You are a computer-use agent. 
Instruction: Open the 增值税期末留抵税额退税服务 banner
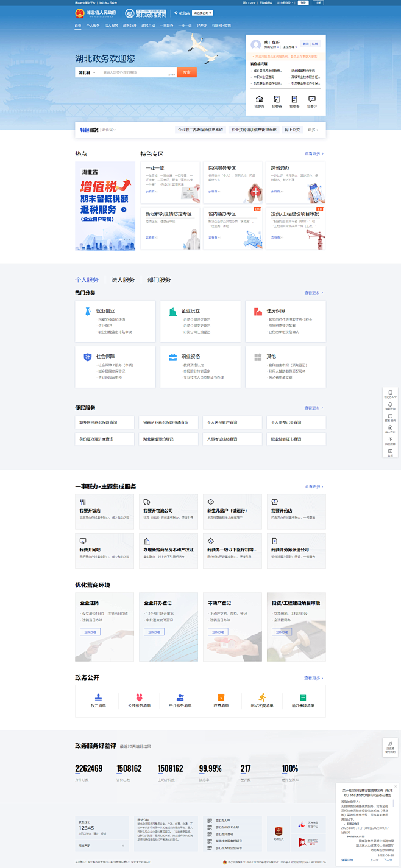click(105, 206)
